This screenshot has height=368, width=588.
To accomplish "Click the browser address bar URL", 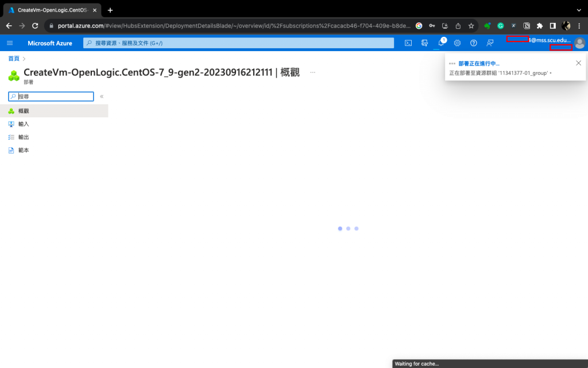I will coord(234,26).
